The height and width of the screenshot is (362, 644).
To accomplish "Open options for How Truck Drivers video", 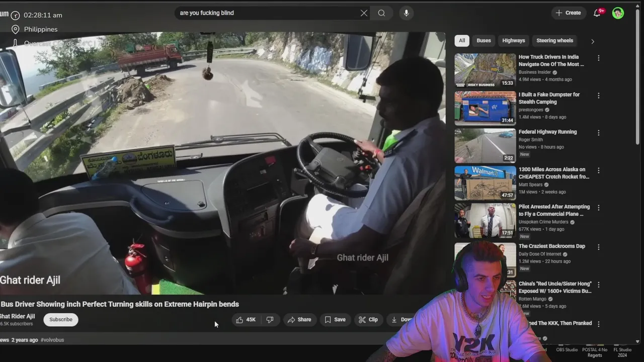I will tap(598, 58).
